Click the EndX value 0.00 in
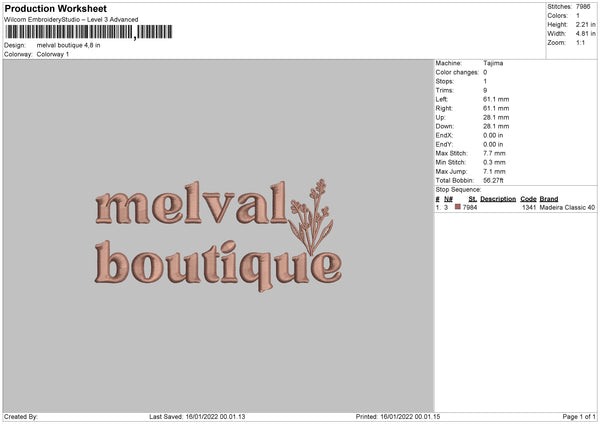This screenshot has width=600, height=424. pyautogui.click(x=493, y=135)
